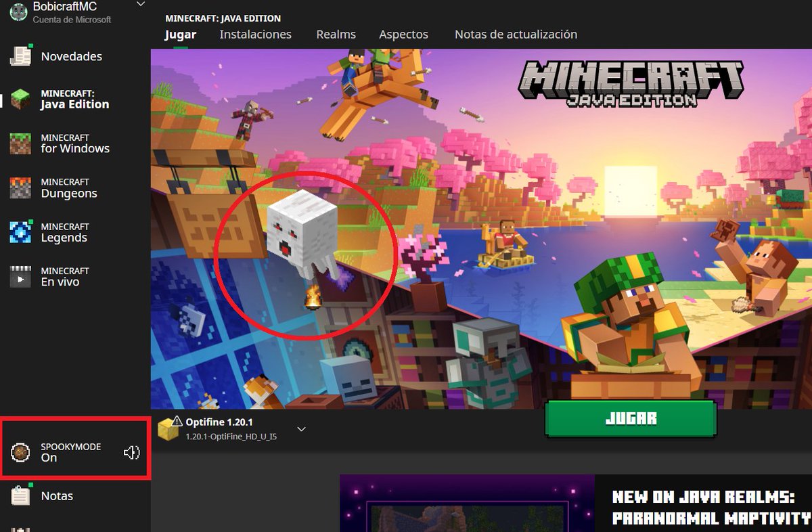Click the green JUGAR button
This screenshot has width=812, height=532.
pos(630,418)
